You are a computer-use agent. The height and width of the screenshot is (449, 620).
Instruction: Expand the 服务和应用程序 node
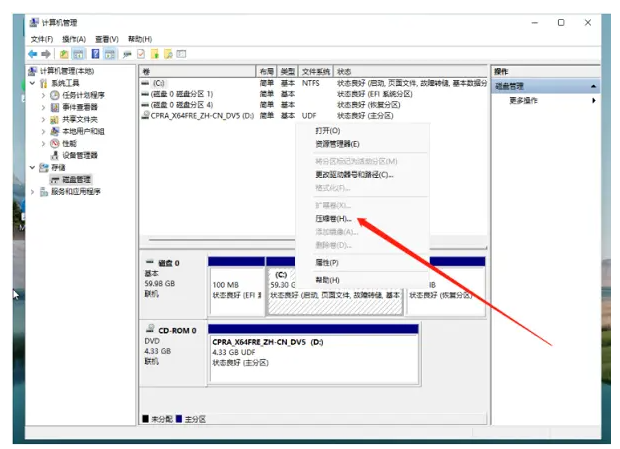(x=32, y=191)
